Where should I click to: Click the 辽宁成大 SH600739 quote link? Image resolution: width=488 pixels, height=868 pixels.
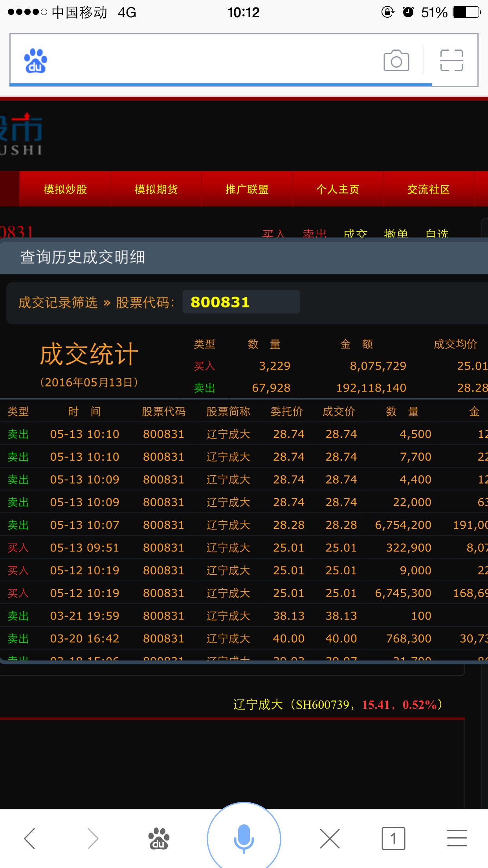[x=338, y=704]
